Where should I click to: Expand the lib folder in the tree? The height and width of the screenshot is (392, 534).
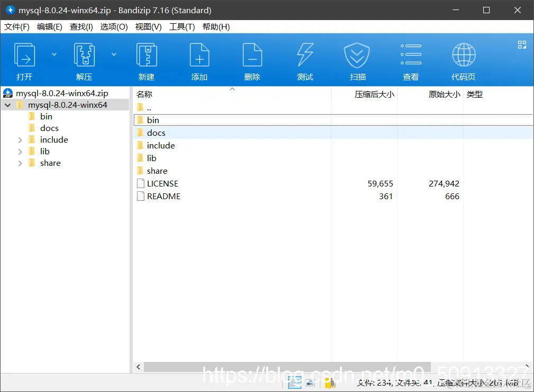click(20, 152)
